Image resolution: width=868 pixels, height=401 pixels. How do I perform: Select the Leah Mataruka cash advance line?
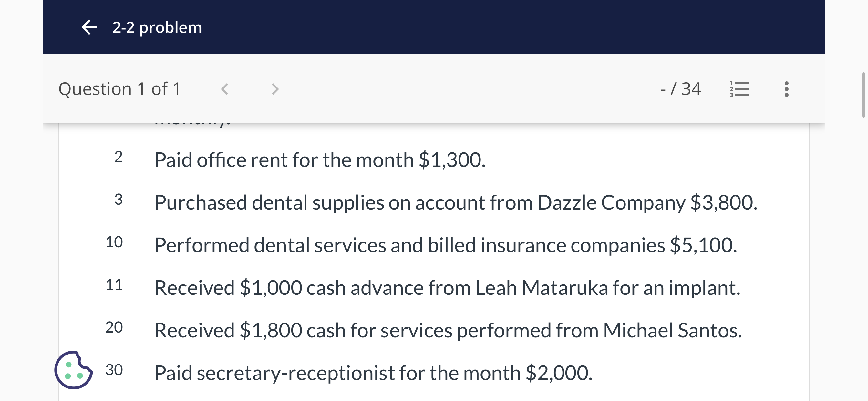[x=447, y=288]
